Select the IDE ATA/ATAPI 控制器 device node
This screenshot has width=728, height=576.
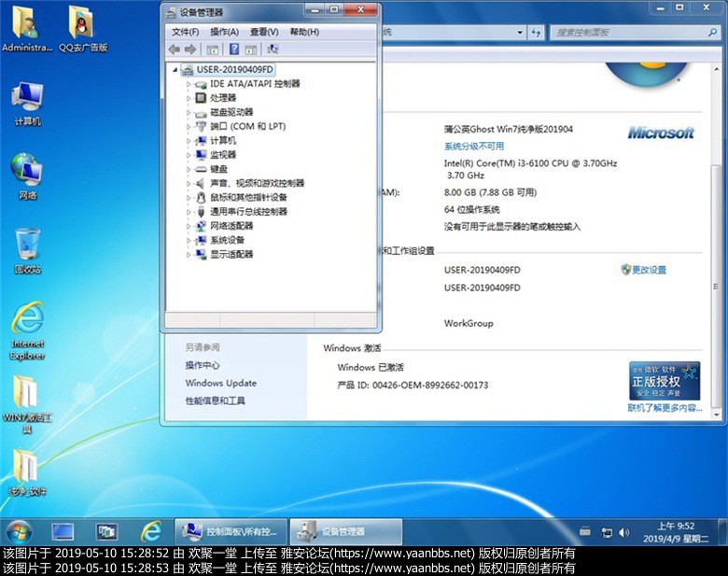[255, 84]
